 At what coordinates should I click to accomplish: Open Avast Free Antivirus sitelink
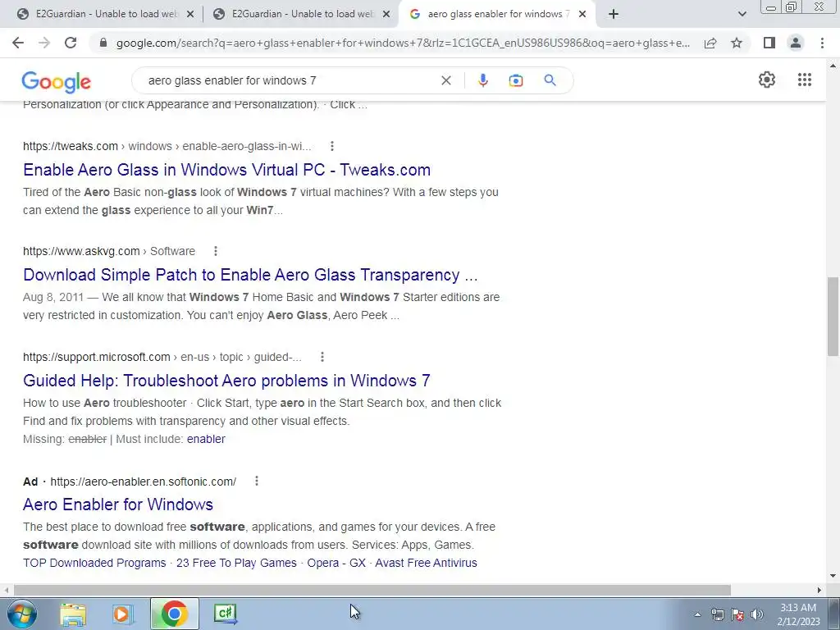click(426, 563)
